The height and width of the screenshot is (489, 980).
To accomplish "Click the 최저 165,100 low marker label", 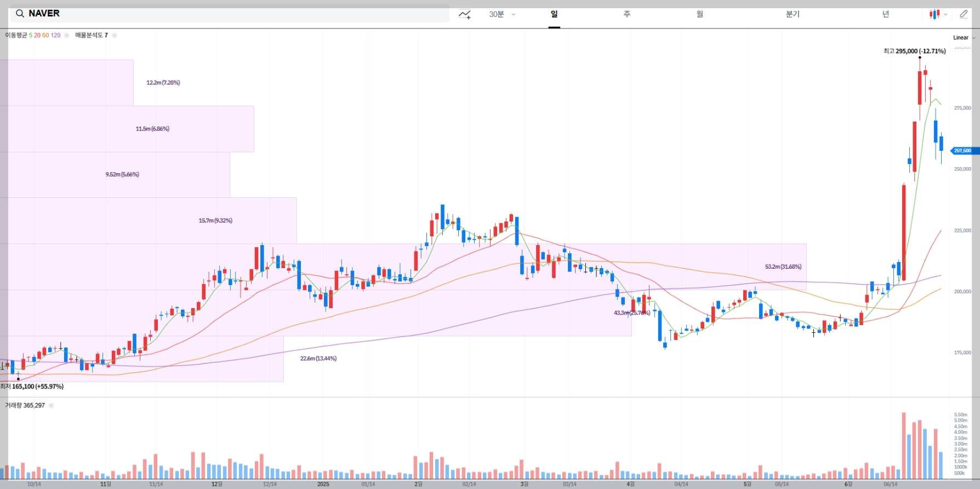I will (x=32, y=386).
